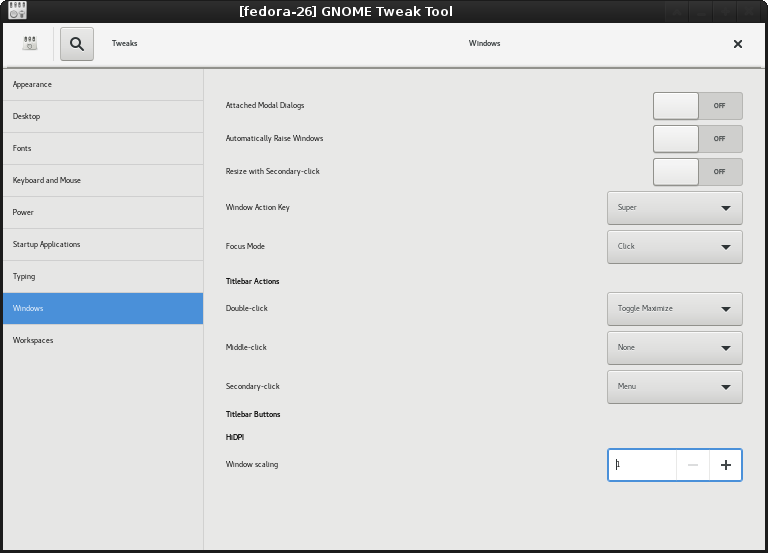Image resolution: width=768 pixels, height=553 pixels.
Task: Select the Windows sidebar item
Action: (103, 309)
